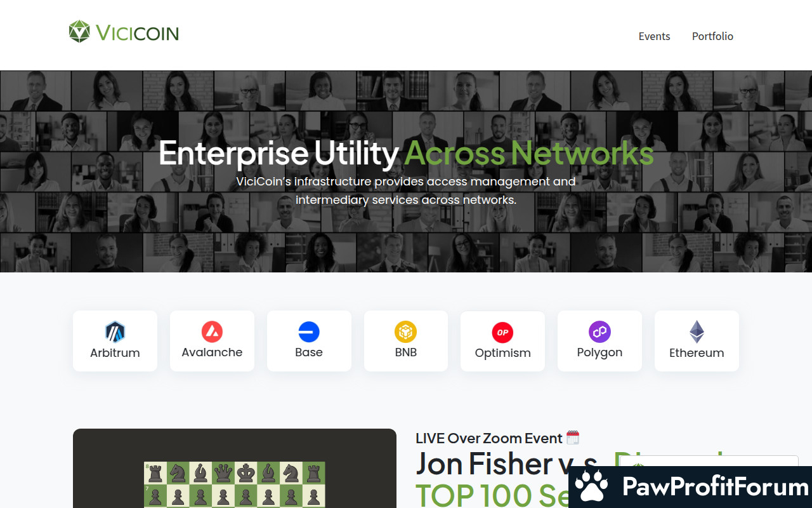Click the chessboard preview image
Image resolution: width=812 pixels, height=508 pixels.
(x=235, y=485)
